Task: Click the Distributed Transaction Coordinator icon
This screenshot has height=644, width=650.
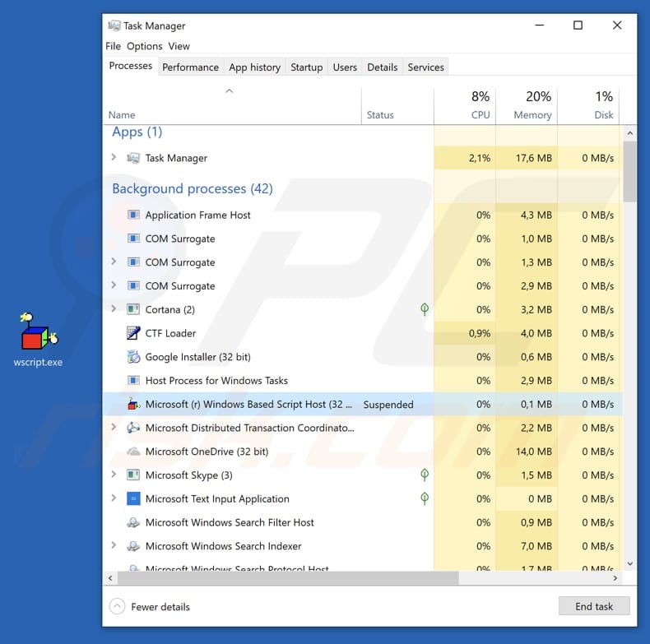Action: (133, 427)
